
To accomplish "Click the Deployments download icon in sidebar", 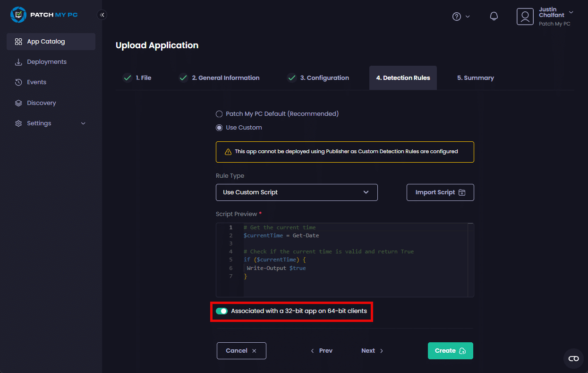I will pos(18,62).
